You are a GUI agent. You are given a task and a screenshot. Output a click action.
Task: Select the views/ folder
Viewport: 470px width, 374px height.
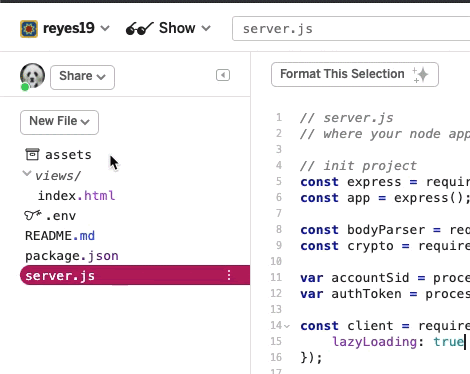58,176
